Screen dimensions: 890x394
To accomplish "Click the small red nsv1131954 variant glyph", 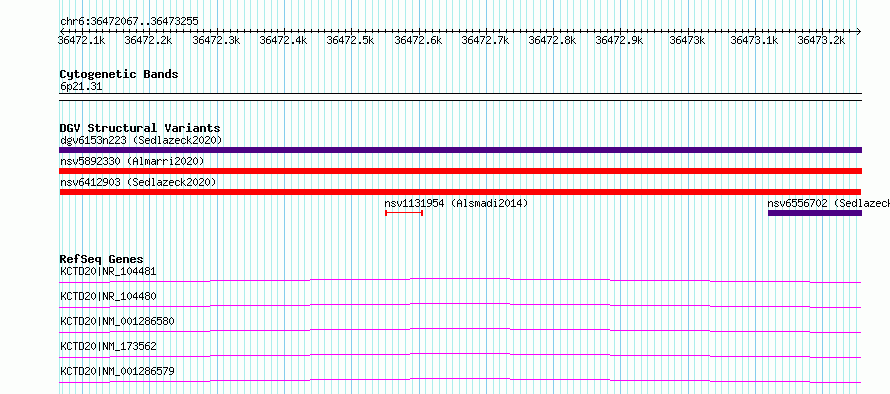I will [x=404, y=213].
